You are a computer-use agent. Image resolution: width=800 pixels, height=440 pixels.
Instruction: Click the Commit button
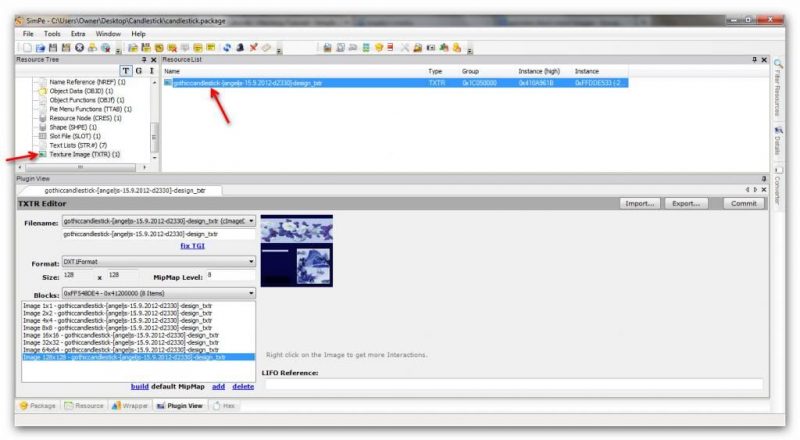[x=742, y=203]
